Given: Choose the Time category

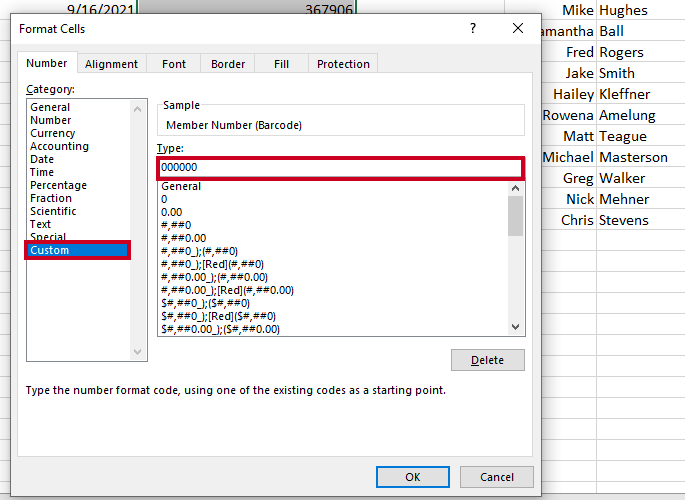Looking at the screenshot, I should pyautogui.click(x=42, y=172).
